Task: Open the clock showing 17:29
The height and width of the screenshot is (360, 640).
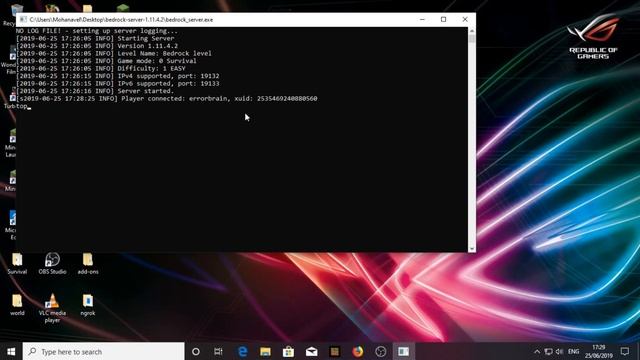Action: click(599, 351)
